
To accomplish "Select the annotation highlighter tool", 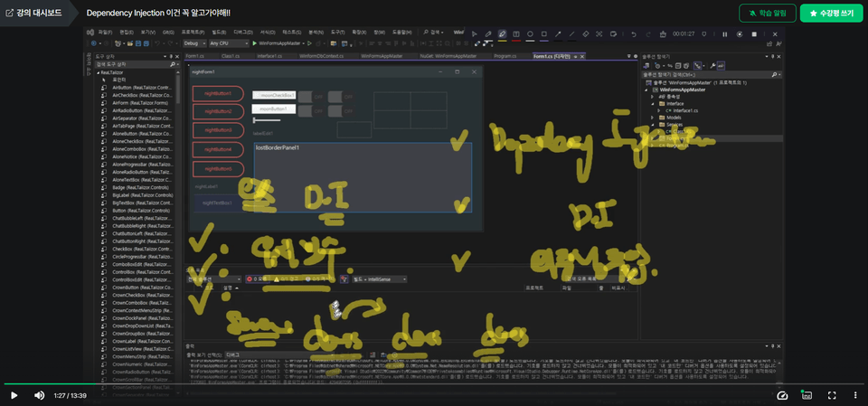I will click(502, 33).
